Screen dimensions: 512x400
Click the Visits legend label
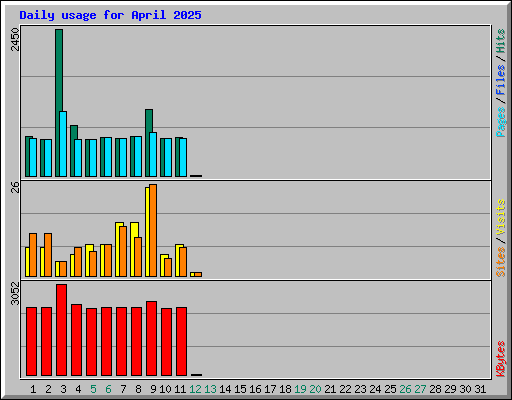[501, 217]
